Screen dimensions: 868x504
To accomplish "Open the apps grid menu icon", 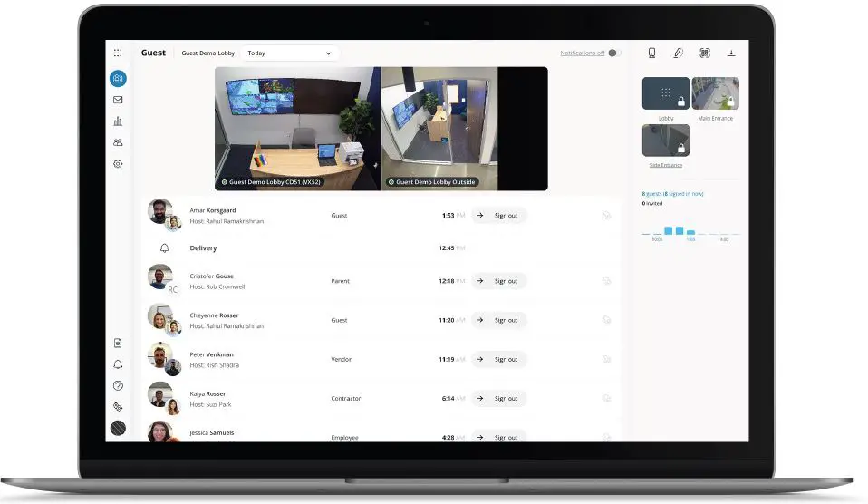I will click(118, 53).
